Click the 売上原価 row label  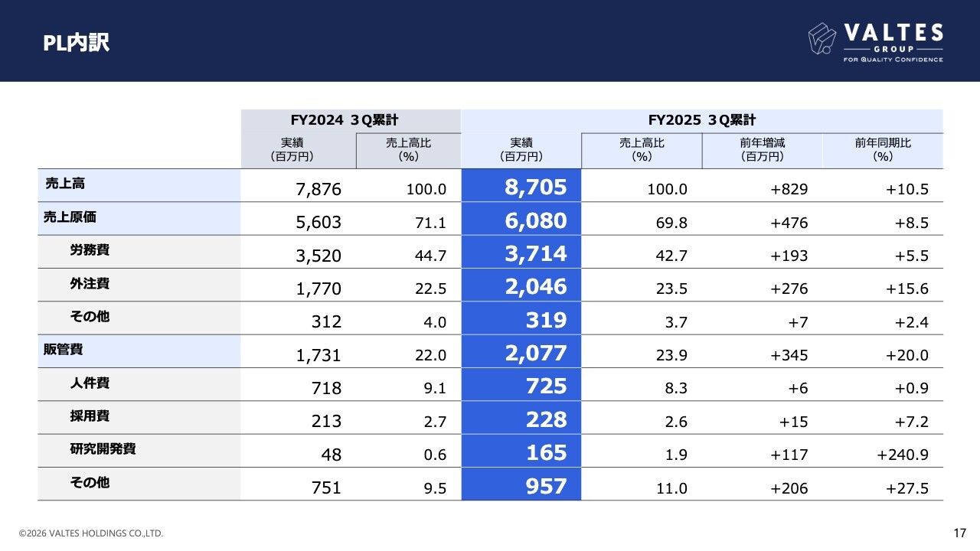pyautogui.click(x=70, y=217)
